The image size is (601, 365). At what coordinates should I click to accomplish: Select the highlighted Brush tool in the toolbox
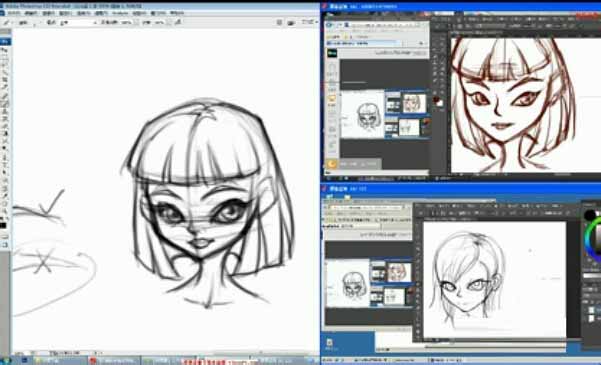pyautogui.click(x=5, y=104)
